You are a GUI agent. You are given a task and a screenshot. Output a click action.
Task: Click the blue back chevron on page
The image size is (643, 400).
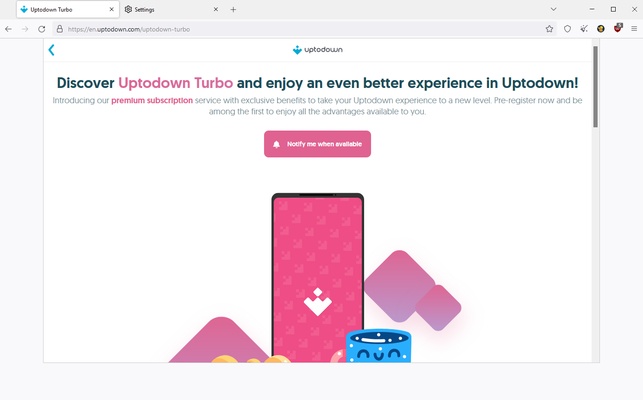point(51,50)
